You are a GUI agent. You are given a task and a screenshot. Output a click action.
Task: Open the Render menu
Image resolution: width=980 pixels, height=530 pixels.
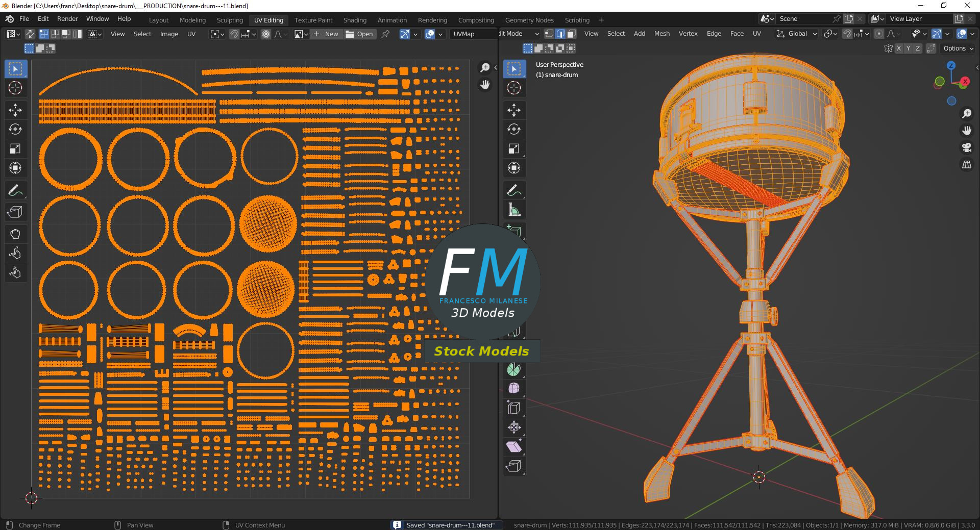coord(67,19)
